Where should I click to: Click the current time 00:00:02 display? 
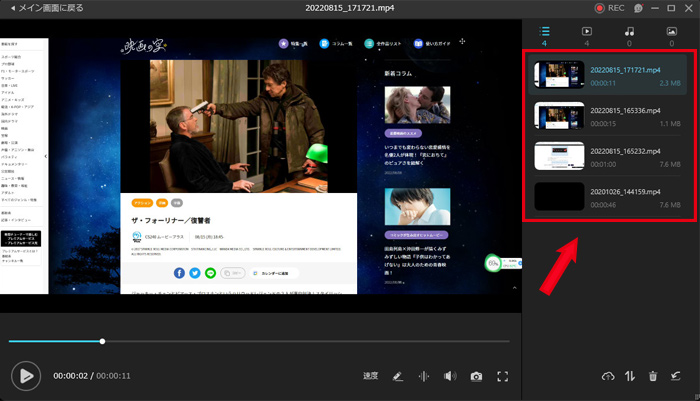click(71, 376)
